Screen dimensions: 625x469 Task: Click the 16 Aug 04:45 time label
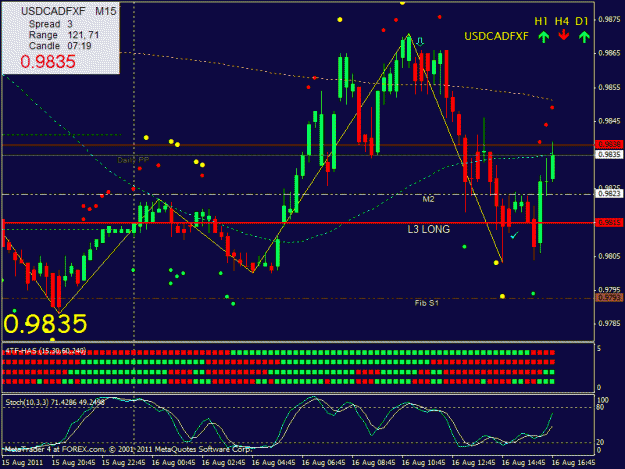(x=273, y=463)
